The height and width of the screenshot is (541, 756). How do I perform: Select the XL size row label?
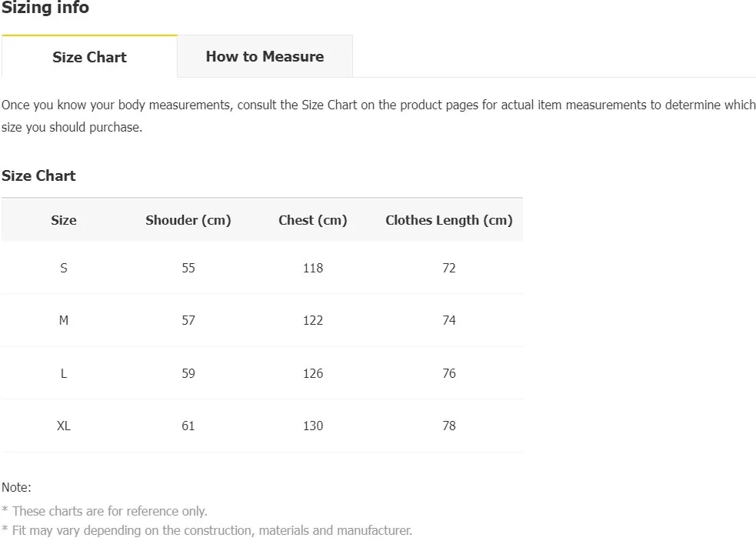(x=64, y=426)
